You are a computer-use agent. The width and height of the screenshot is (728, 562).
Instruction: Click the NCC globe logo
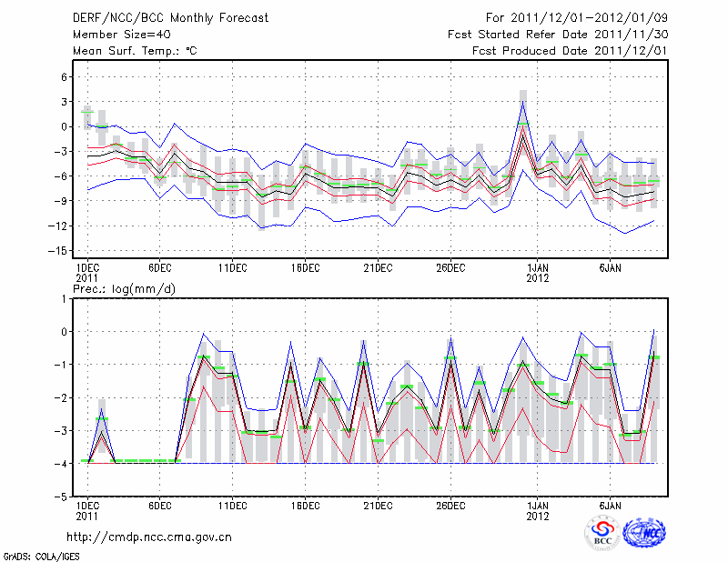pyautogui.click(x=644, y=533)
